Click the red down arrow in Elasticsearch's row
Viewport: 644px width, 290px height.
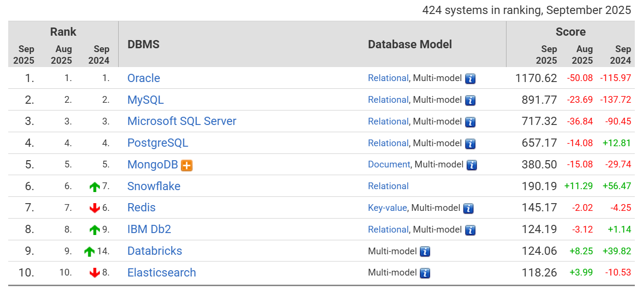95,273
